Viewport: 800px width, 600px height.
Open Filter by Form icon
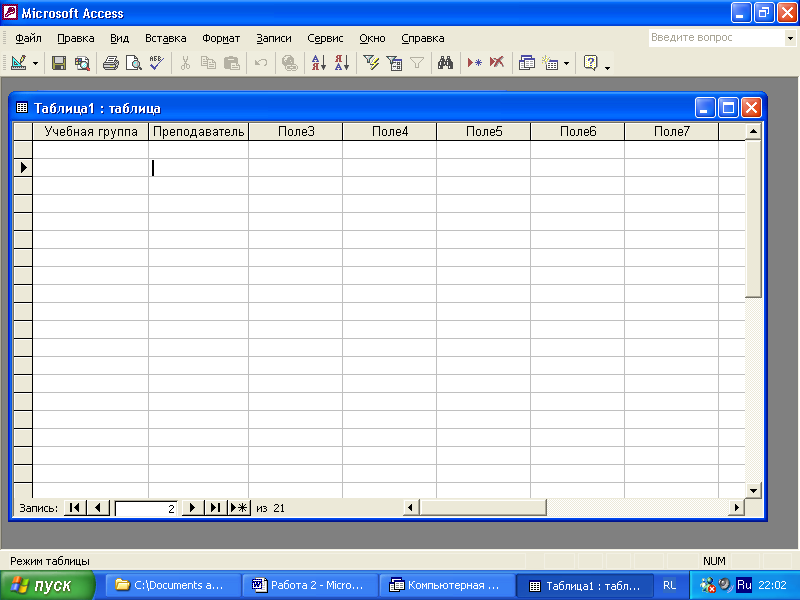click(x=394, y=63)
